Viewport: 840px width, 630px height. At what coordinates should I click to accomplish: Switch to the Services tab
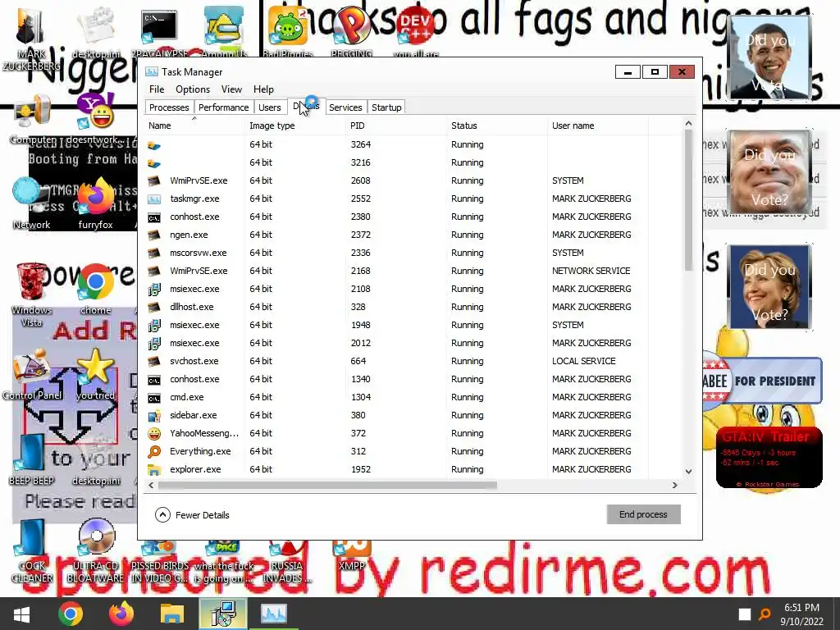pos(345,107)
